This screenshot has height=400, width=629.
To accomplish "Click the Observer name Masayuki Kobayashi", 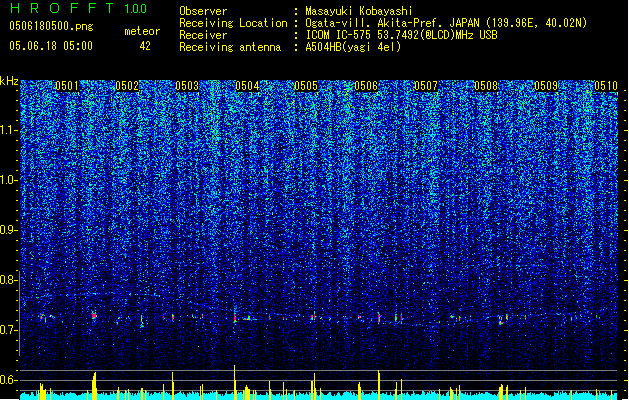I will pyautogui.click(x=359, y=11).
